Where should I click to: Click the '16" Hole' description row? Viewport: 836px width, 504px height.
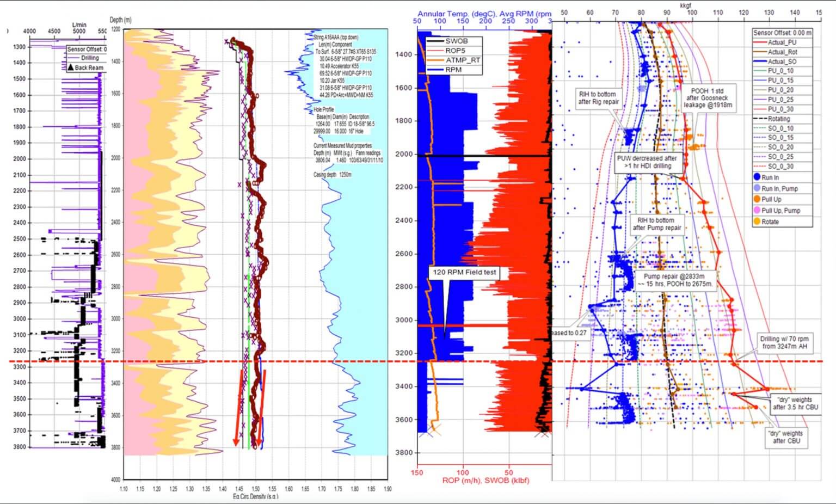click(341, 131)
